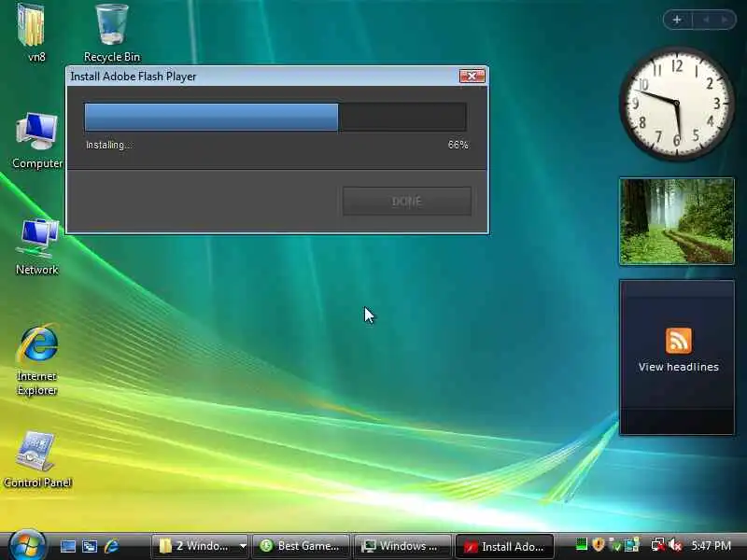The image size is (747, 560).
Task: Click Switch between windows in Quick Launch
Action: point(90,546)
